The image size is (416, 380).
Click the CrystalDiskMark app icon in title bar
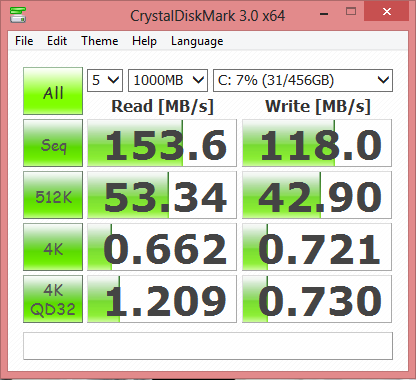coord(18,14)
